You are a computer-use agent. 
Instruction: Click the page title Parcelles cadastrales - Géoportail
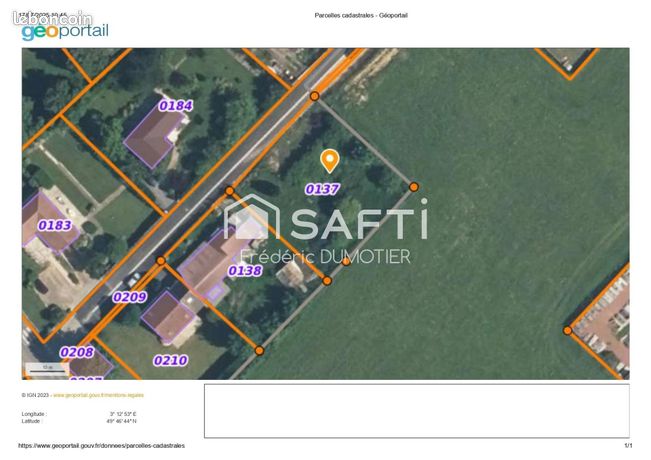[x=361, y=15]
